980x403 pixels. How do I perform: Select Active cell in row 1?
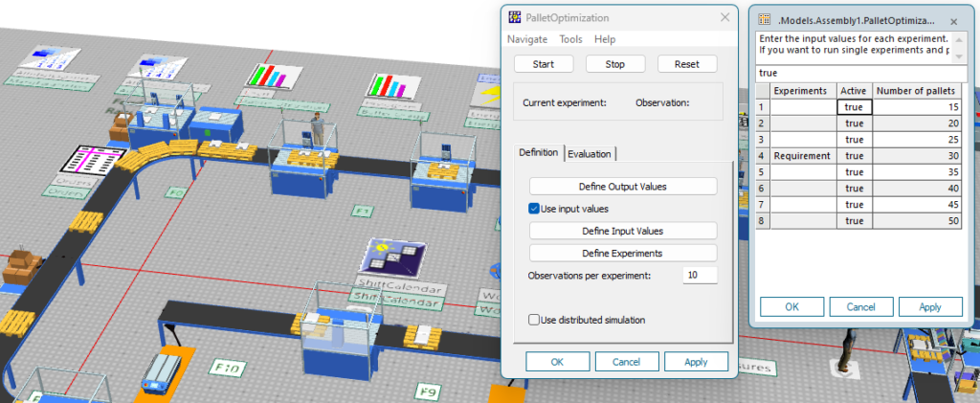[855, 108]
